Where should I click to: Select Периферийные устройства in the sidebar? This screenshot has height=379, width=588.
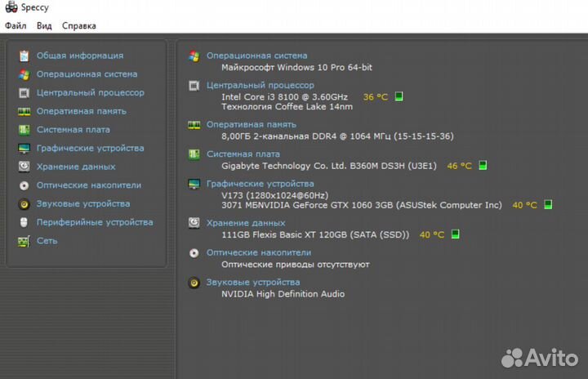pyautogui.click(x=94, y=222)
